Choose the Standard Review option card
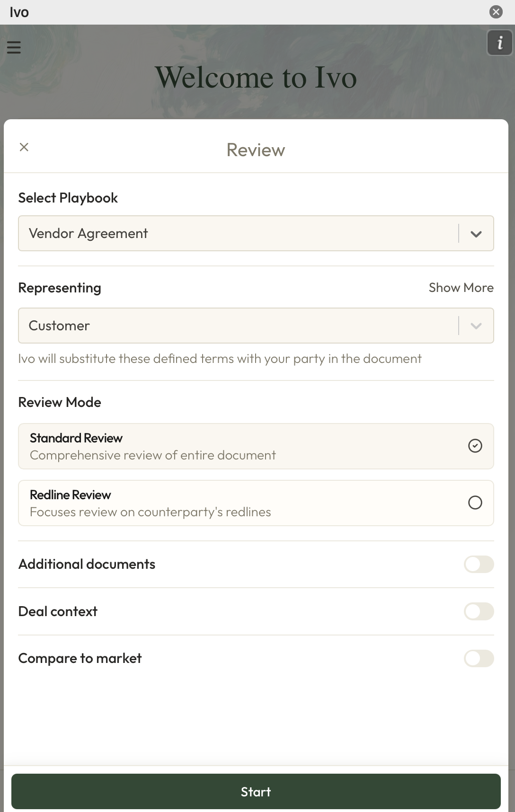Screen dimensions: 515x812 pos(237,446)
